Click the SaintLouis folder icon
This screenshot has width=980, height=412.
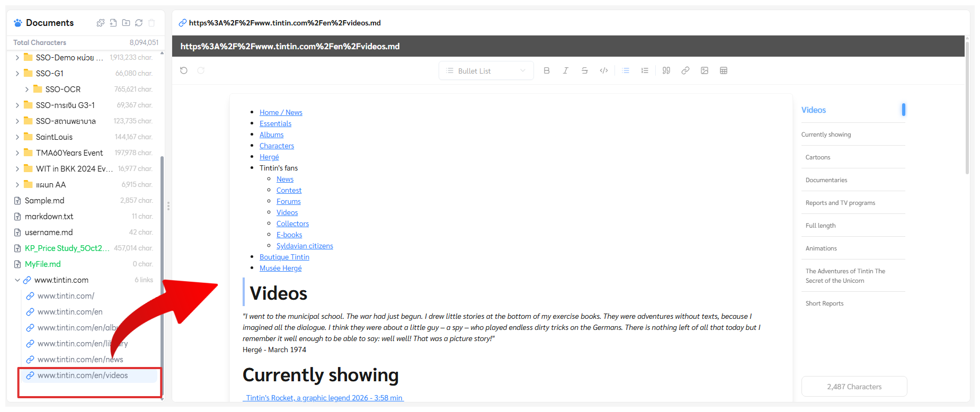pyautogui.click(x=29, y=137)
